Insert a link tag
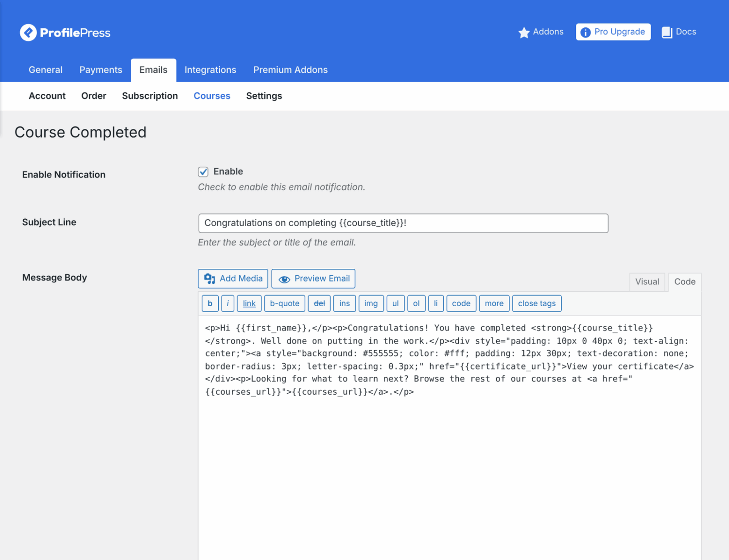Image resolution: width=729 pixels, height=560 pixels. [x=249, y=303]
